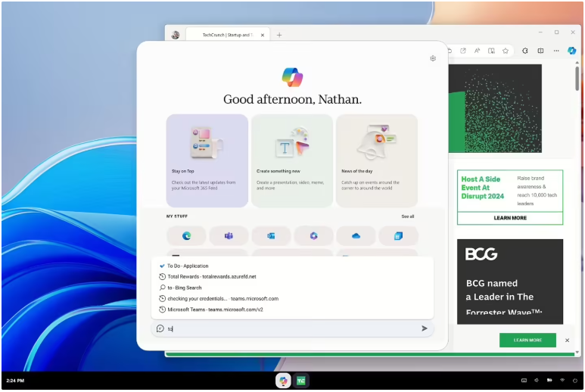Image resolution: width=585 pixels, height=392 pixels.
Task: Click the taskbar clock showing 2:24 PM
Action: [15, 381]
